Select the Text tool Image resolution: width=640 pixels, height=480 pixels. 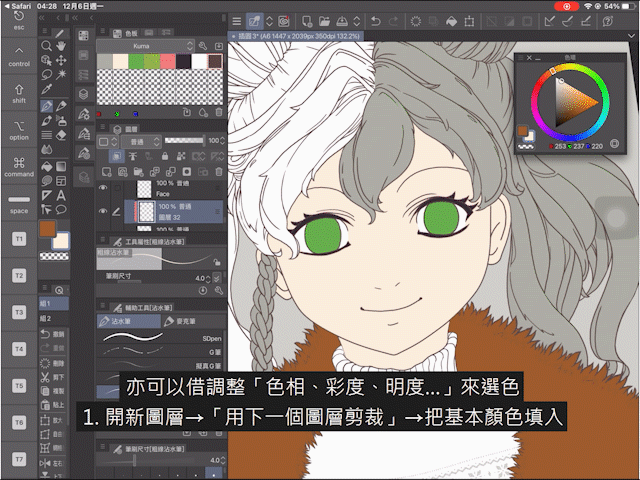pos(61,196)
